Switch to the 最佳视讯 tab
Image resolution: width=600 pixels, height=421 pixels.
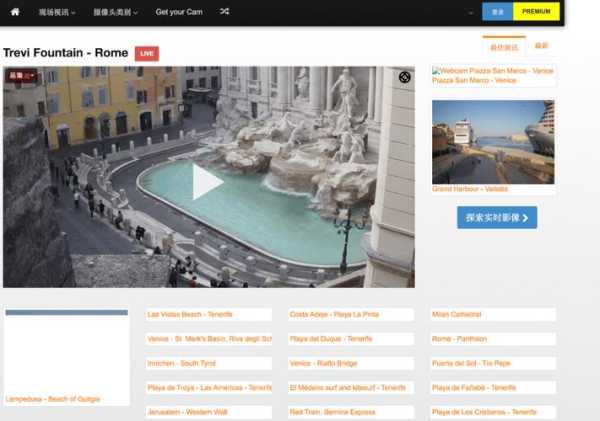coord(503,47)
